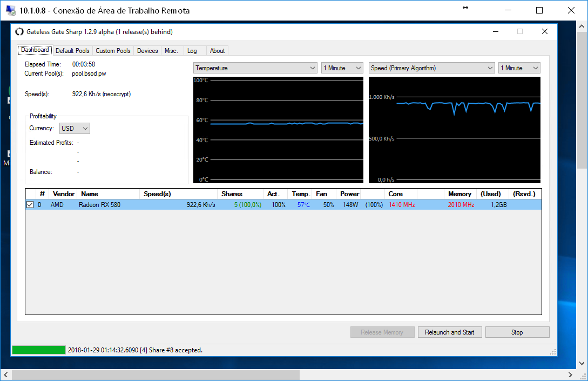The image size is (588, 381).
Task: Click the scroll left arrow on horizontal scrollbar
Action: (5, 375)
